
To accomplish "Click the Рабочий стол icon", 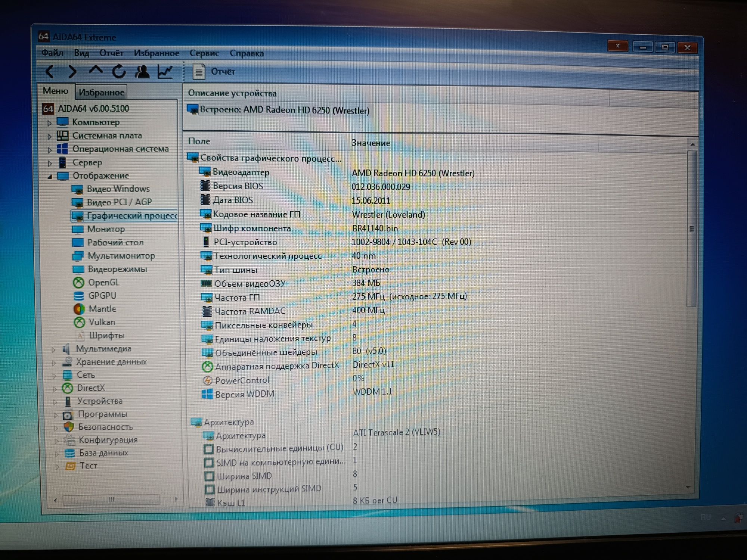I will [78, 243].
